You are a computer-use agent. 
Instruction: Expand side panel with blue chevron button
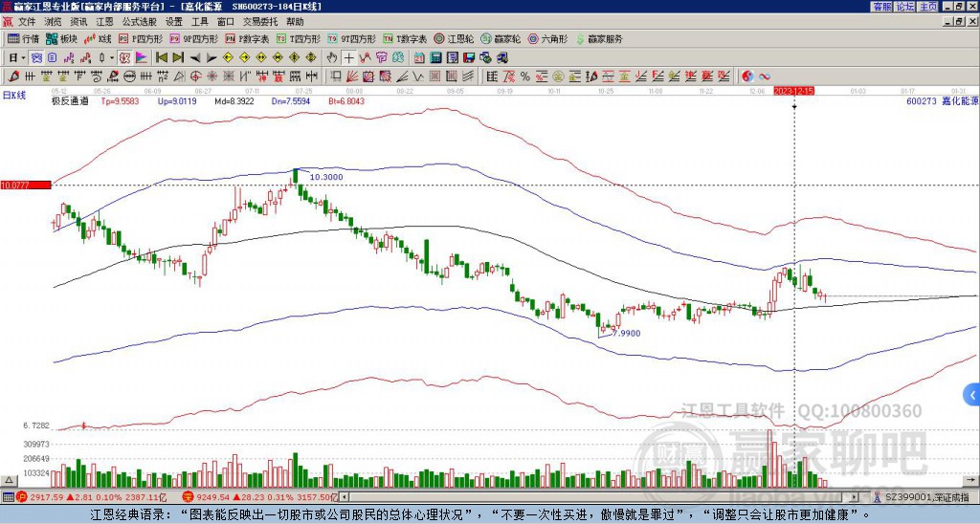tap(972, 395)
